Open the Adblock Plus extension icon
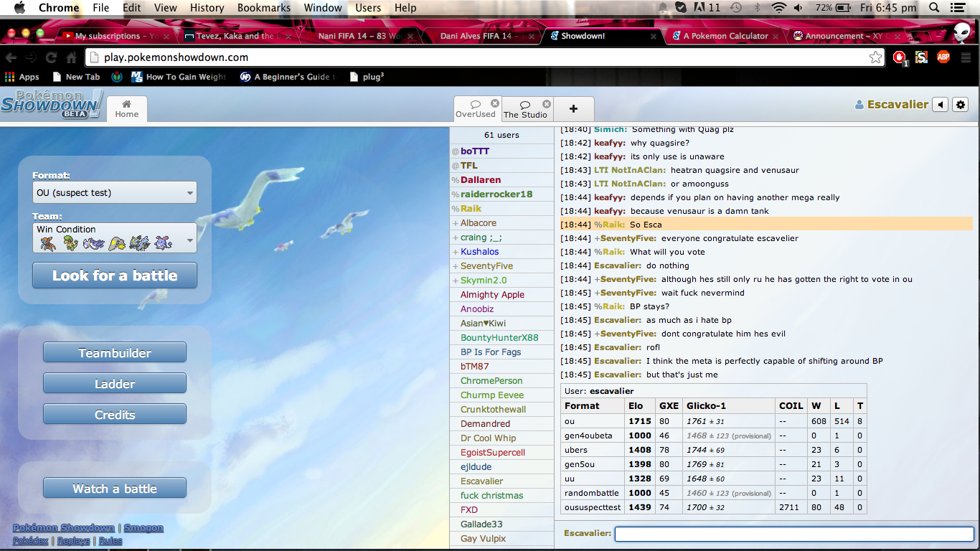Image resolution: width=980 pixels, height=551 pixels. [943, 57]
